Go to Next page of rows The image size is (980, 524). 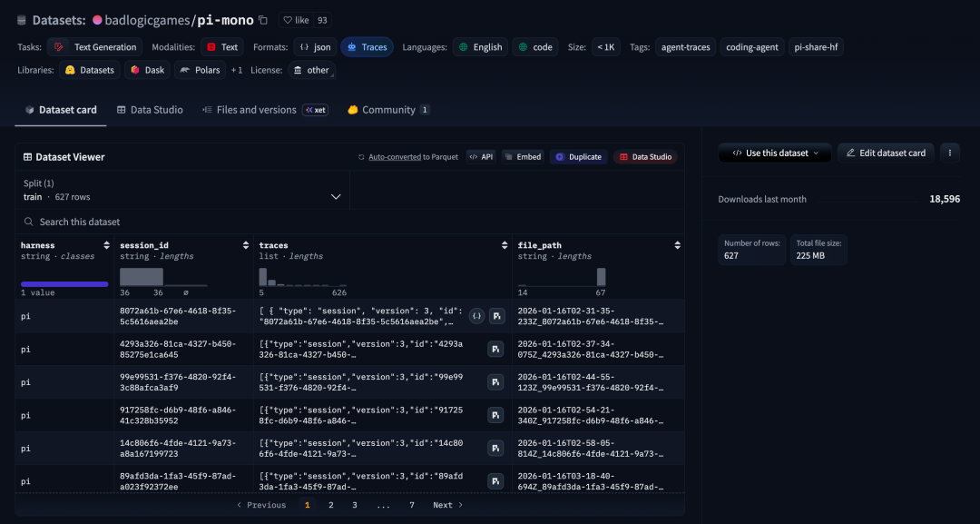coord(447,505)
